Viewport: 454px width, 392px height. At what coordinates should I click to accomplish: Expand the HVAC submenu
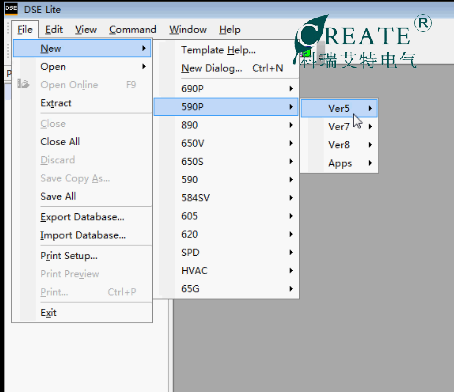coord(226,271)
